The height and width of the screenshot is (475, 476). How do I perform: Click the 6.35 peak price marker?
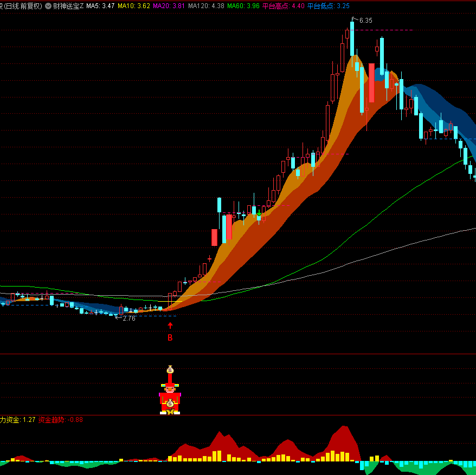tap(365, 21)
